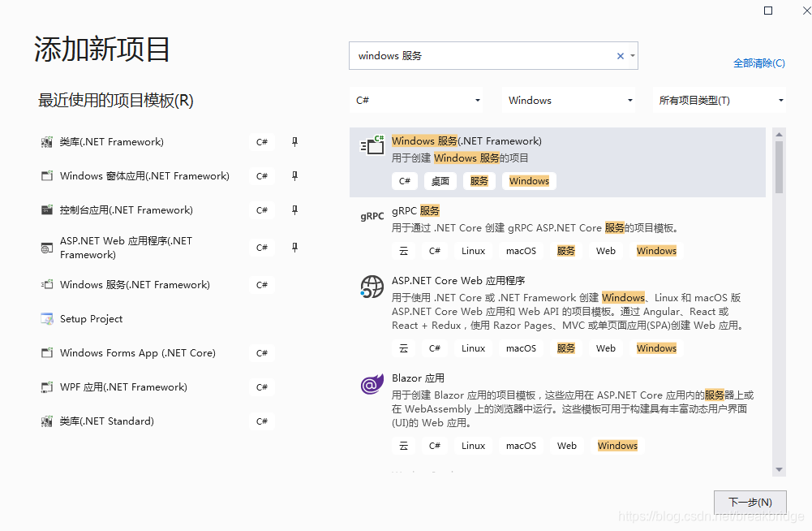Viewport: 812px width, 531px height.
Task: Open the C# language filter dropdown
Action: pyautogui.click(x=416, y=101)
